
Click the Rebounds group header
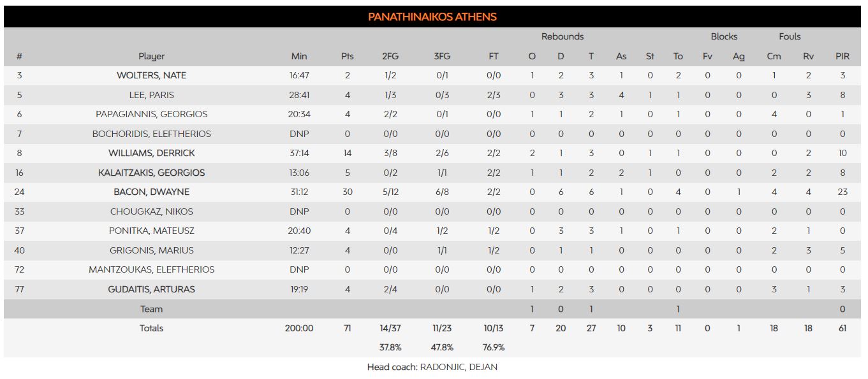coord(563,36)
